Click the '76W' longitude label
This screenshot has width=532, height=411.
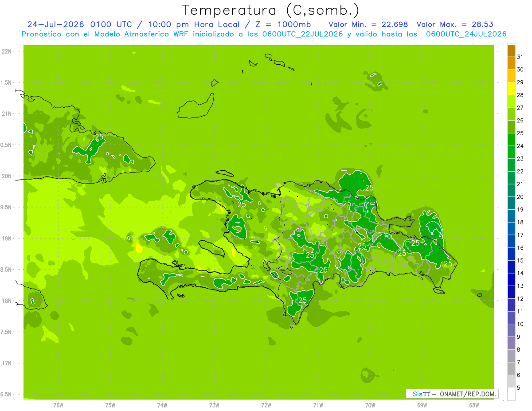[x=58, y=405]
